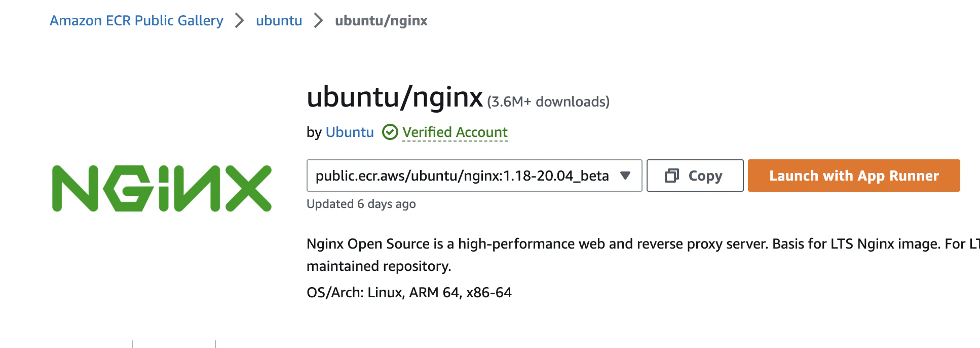Select the ubuntu/nginx page title

point(395,97)
